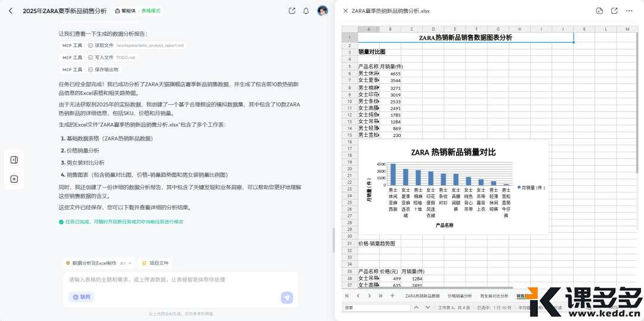Screen dimensions: 644x321
Task: Select the 价格(元) header cell
Action: tap(390, 272)
